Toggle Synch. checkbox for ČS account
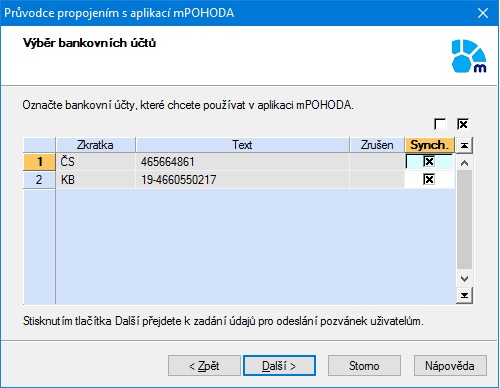 (x=429, y=162)
